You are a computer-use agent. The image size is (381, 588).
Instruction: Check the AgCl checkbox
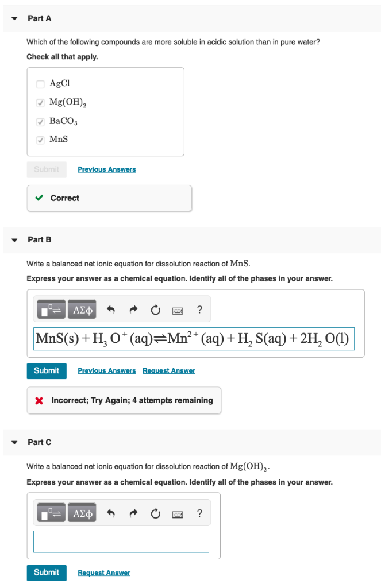(x=40, y=84)
